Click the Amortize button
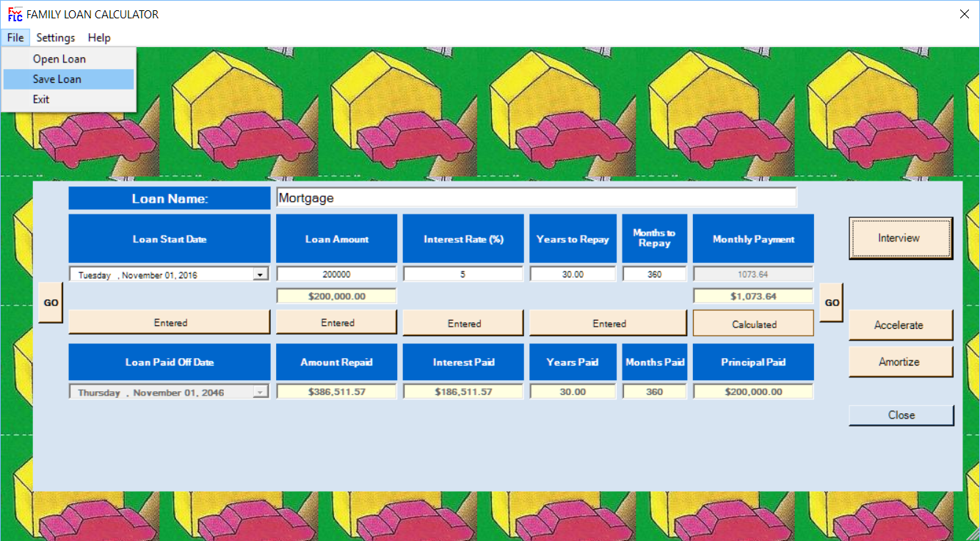 click(901, 361)
